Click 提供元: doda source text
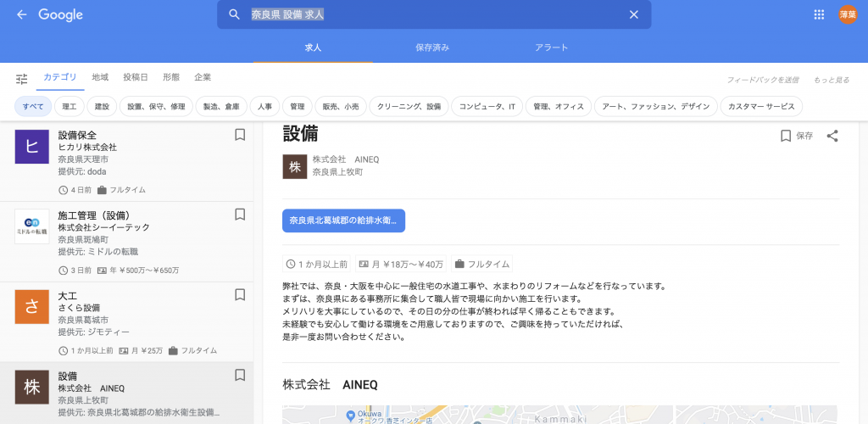Screen dimensions: 868x424 (82, 171)
